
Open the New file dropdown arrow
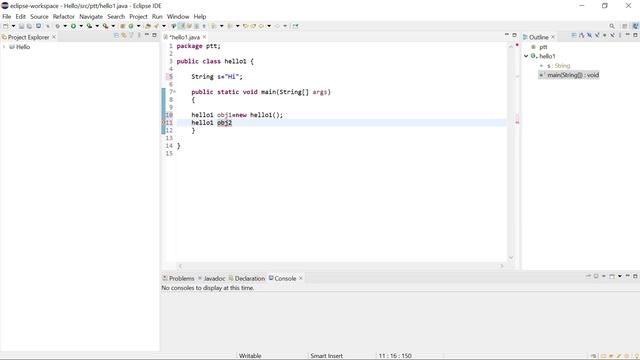[x=13, y=26]
